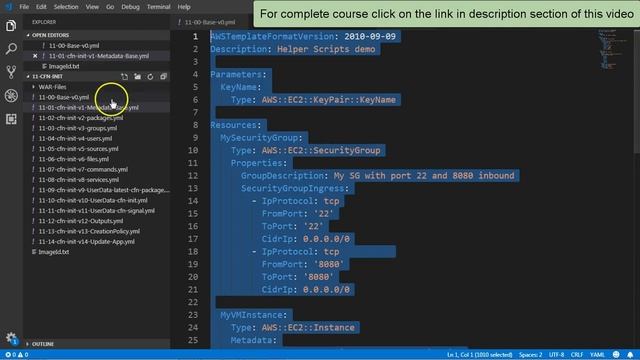Select 11-00-Base-v0.yml in Open Editors
Viewport: 640px width, 360px height.
[x=74, y=46]
